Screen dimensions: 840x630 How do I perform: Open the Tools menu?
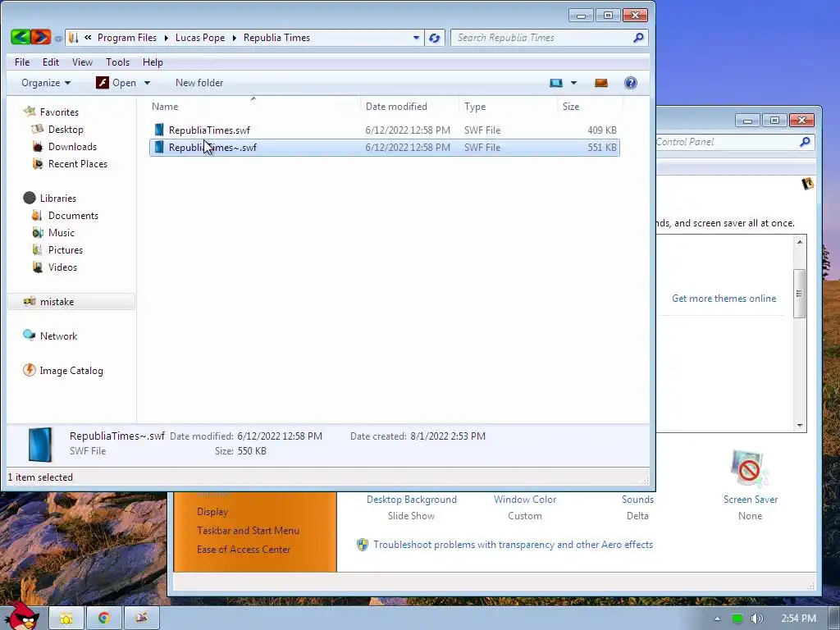pyautogui.click(x=117, y=62)
